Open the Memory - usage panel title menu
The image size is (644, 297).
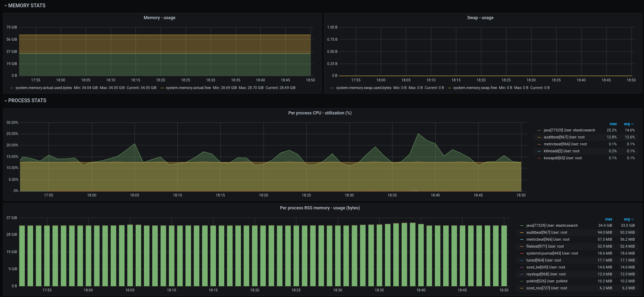[x=160, y=18]
